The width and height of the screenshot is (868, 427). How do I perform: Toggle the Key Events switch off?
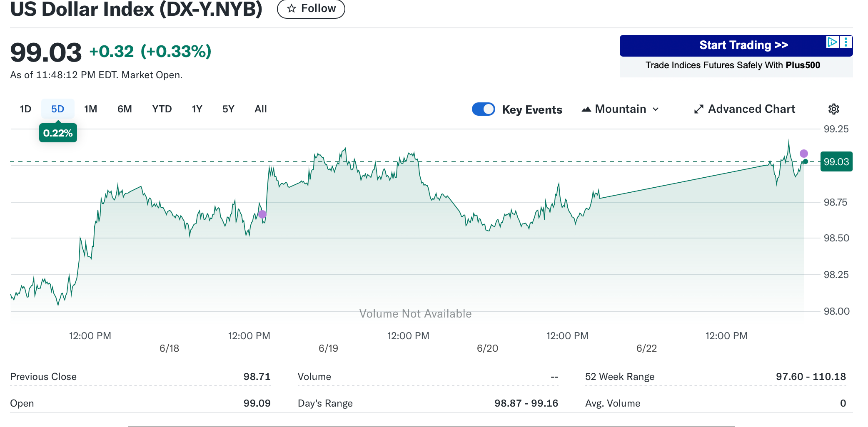pos(484,109)
